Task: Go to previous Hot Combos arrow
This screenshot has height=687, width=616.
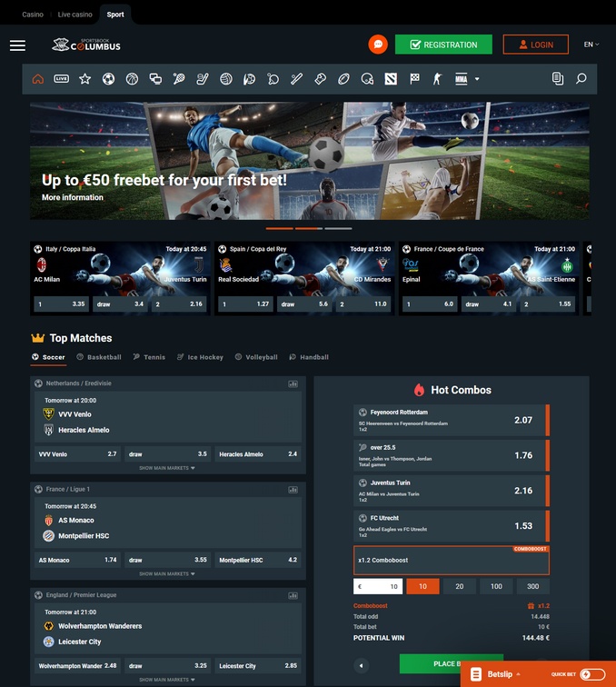Action: coord(361,665)
